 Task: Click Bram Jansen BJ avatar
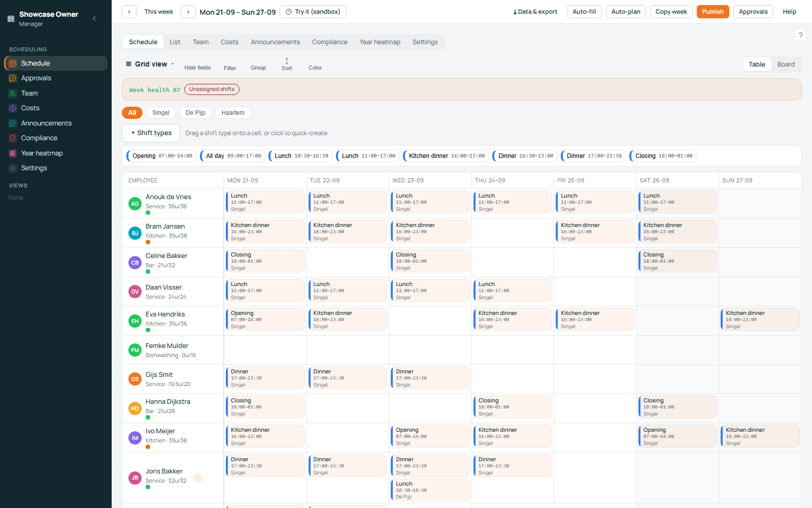click(x=135, y=233)
